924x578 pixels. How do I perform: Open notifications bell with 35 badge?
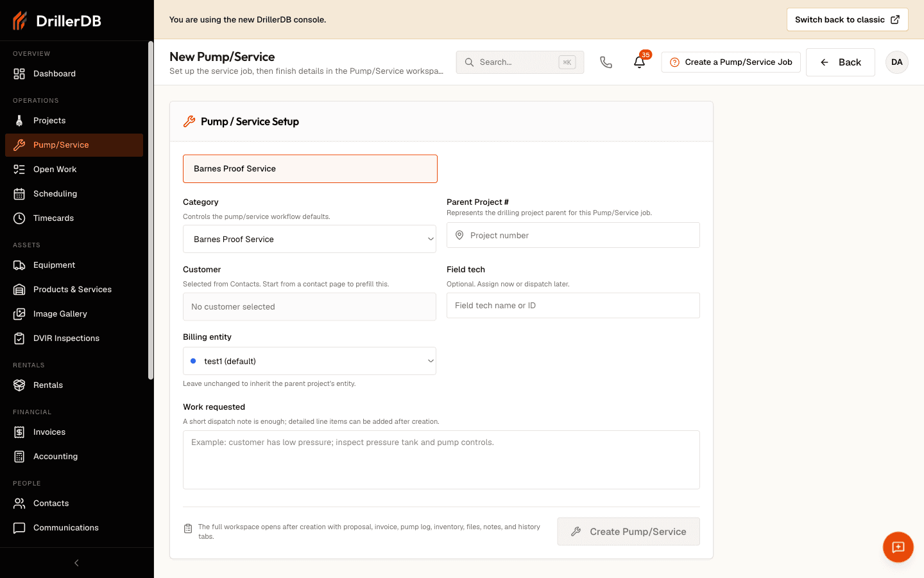coord(640,62)
